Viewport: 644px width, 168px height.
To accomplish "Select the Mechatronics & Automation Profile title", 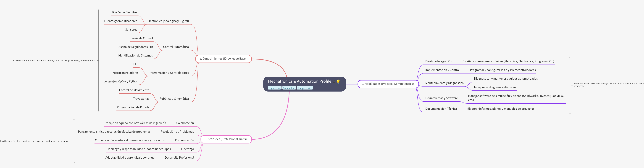I will (x=299, y=81).
